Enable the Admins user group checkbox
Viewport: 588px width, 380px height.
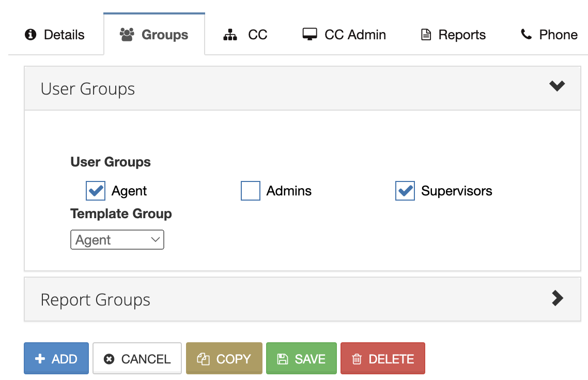pos(251,191)
